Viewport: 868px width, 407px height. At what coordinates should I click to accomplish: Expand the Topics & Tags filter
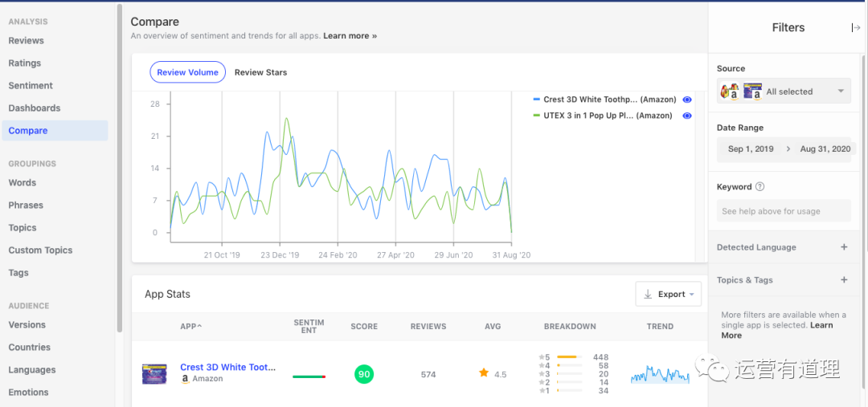pyautogui.click(x=844, y=280)
